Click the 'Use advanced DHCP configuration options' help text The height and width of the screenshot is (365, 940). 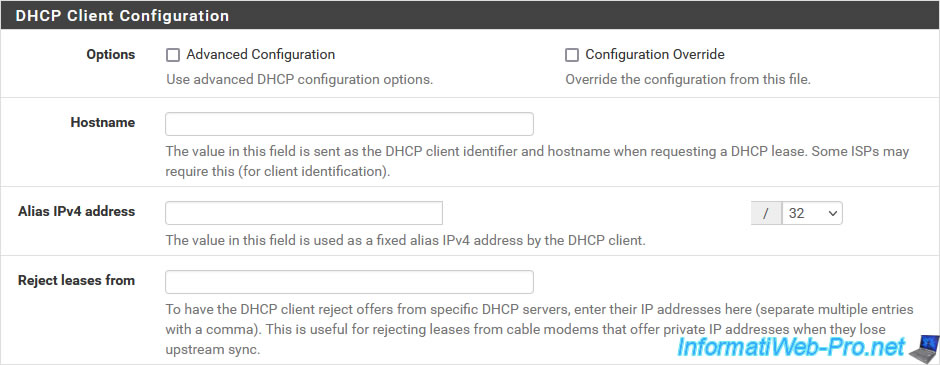point(299,79)
